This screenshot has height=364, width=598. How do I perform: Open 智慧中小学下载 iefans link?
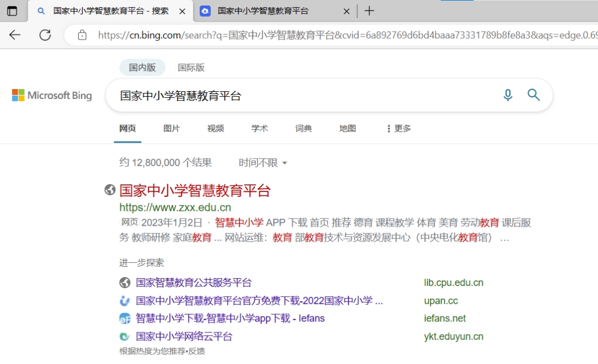tap(230, 318)
